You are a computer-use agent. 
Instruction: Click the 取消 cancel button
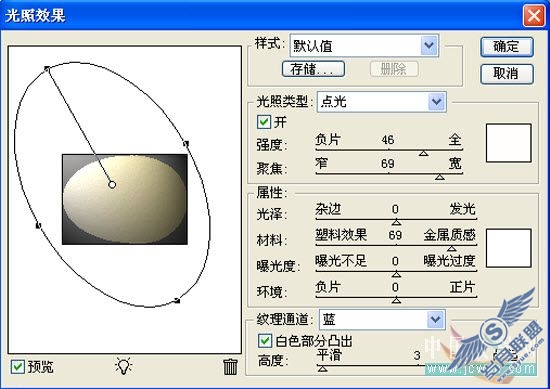(x=507, y=74)
